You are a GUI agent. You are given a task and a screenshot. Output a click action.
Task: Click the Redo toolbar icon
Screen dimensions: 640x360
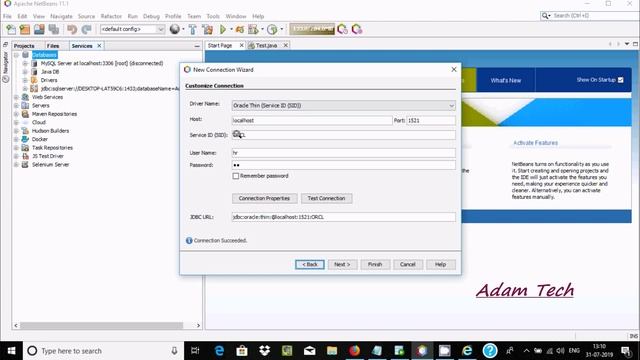pos(86,29)
